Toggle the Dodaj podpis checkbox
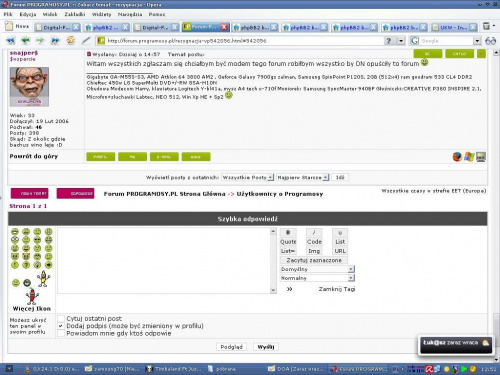This screenshot has height=375, width=500. click(x=61, y=326)
